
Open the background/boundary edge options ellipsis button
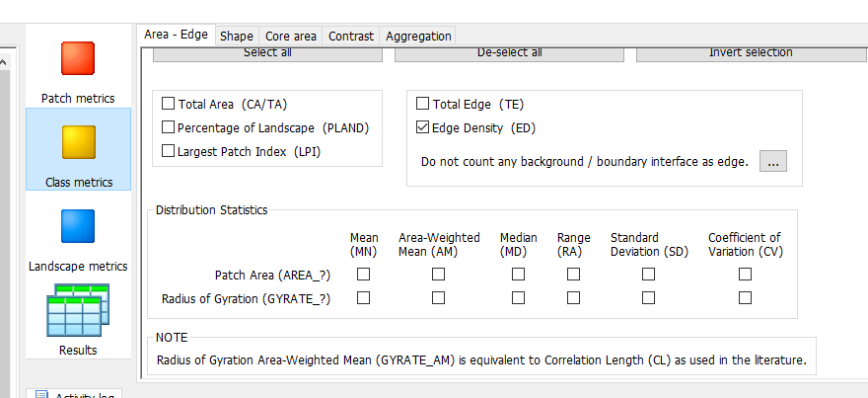click(x=772, y=161)
